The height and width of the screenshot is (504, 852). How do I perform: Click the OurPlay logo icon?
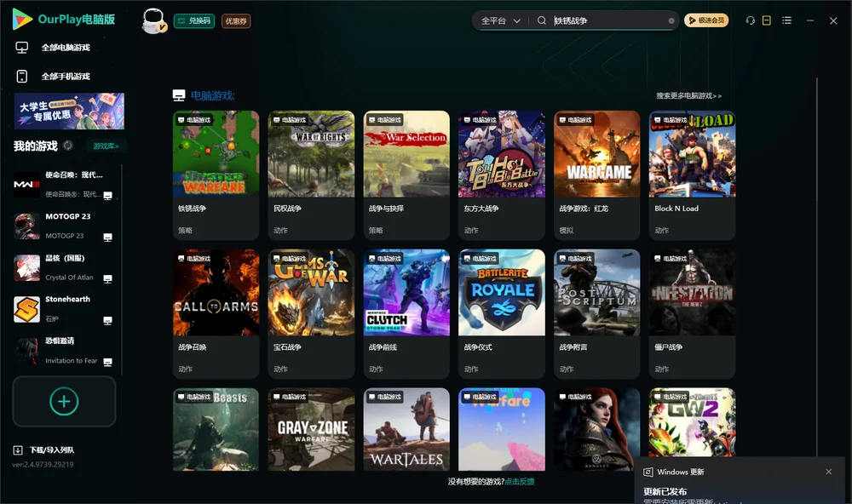pos(22,19)
